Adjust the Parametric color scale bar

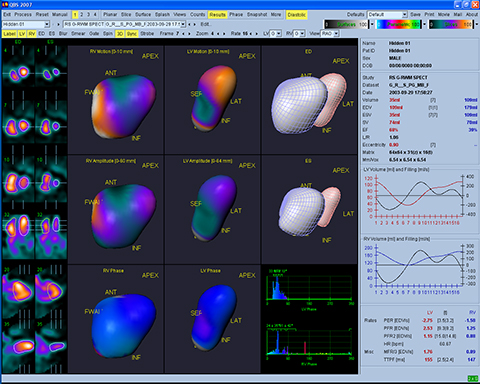(x=398, y=24)
